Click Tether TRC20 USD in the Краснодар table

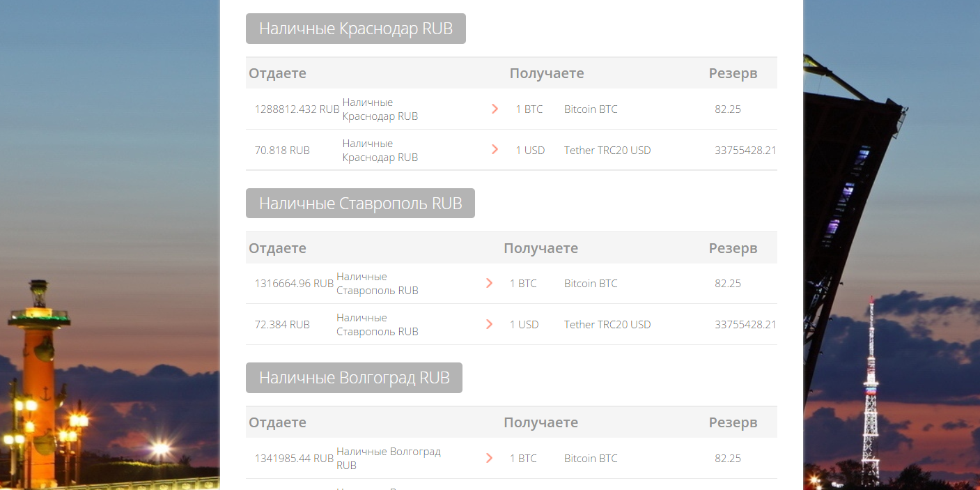[607, 151]
